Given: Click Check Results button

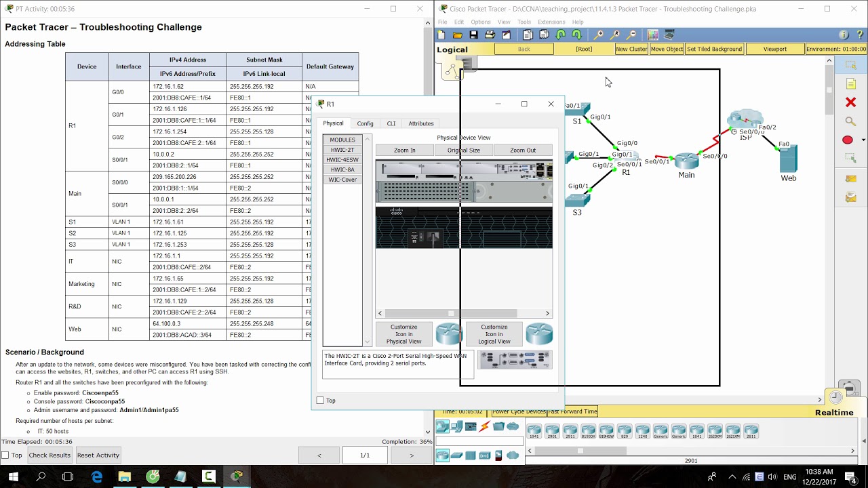Looking at the screenshot, I should pyautogui.click(x=50, y=455).
